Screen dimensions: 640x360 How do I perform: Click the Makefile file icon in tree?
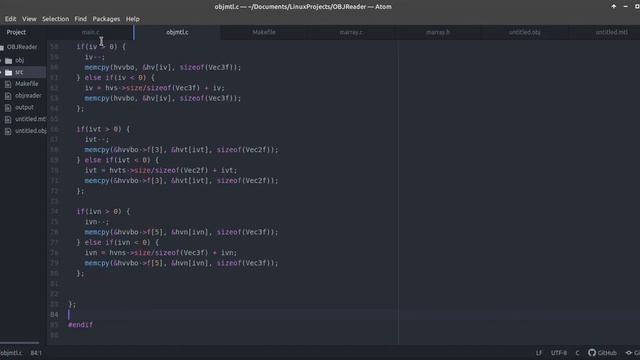click(x=8, y=84)
